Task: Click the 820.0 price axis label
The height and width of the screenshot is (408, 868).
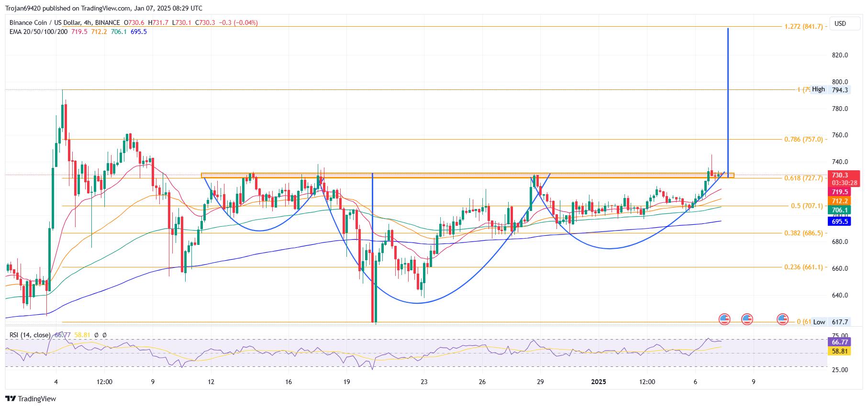Action: pos(840,55)
